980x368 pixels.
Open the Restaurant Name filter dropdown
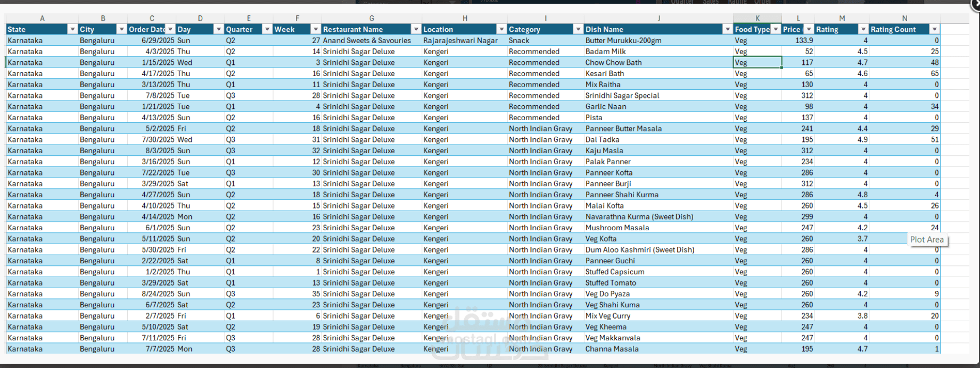(x=416, y=29)
